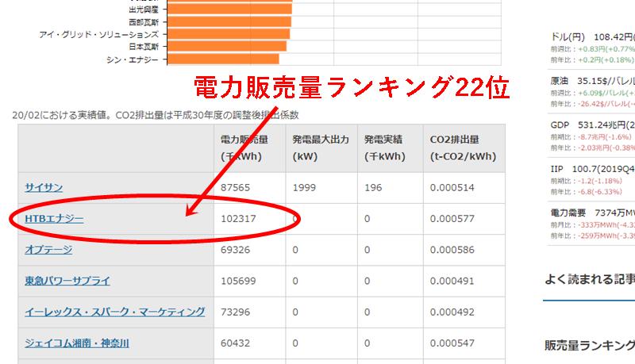The image size is (635, 364).
Task: Select the sales value 73296
Action: tap(235, 312)
